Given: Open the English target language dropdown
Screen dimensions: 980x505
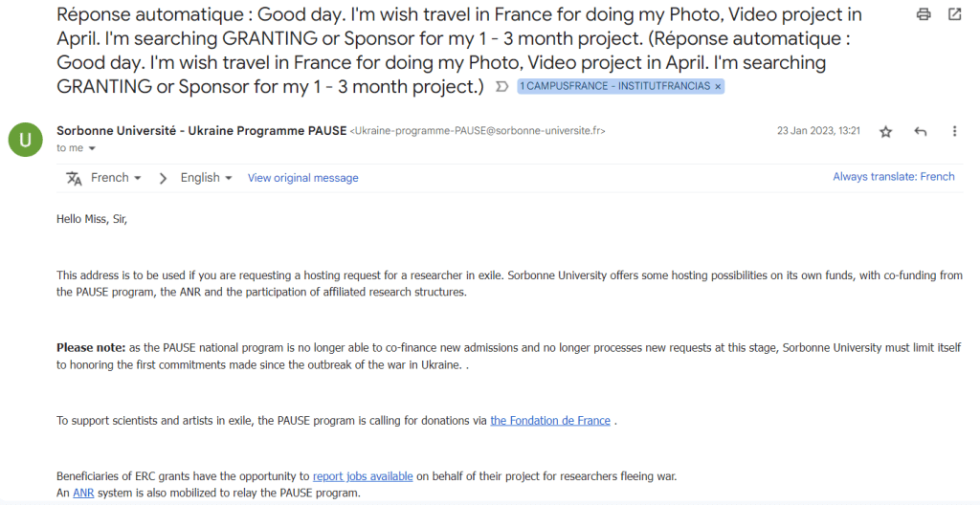Looking at the screenshot, I should (x=207, y=178).
